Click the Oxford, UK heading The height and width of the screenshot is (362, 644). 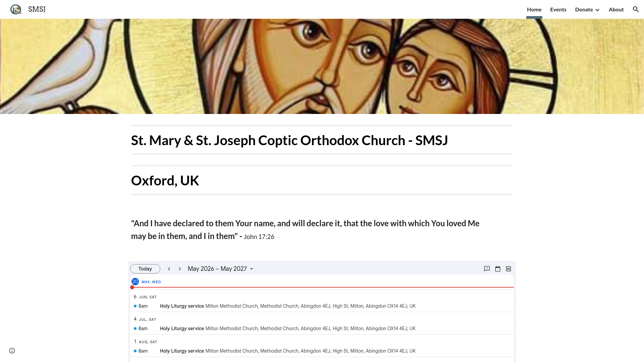(165, 180)
